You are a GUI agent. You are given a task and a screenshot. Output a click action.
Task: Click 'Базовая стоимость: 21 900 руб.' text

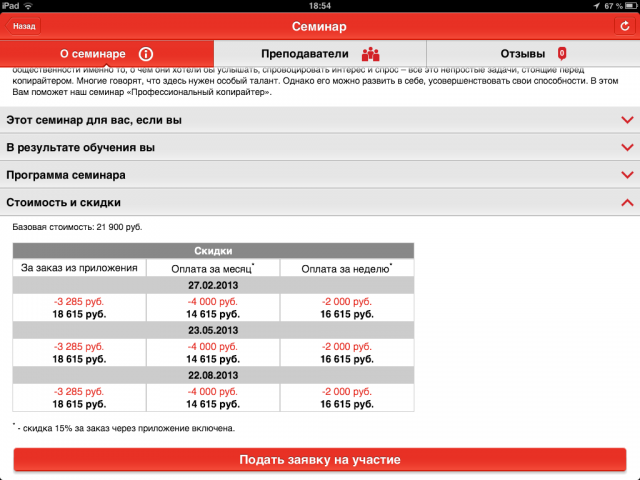77,227
